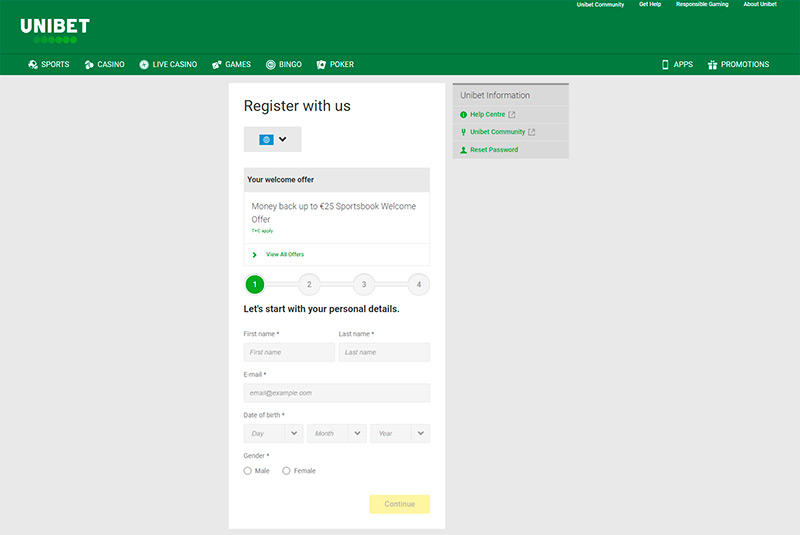
Task: Click registration step 1 circle
Action: (255, 285)
